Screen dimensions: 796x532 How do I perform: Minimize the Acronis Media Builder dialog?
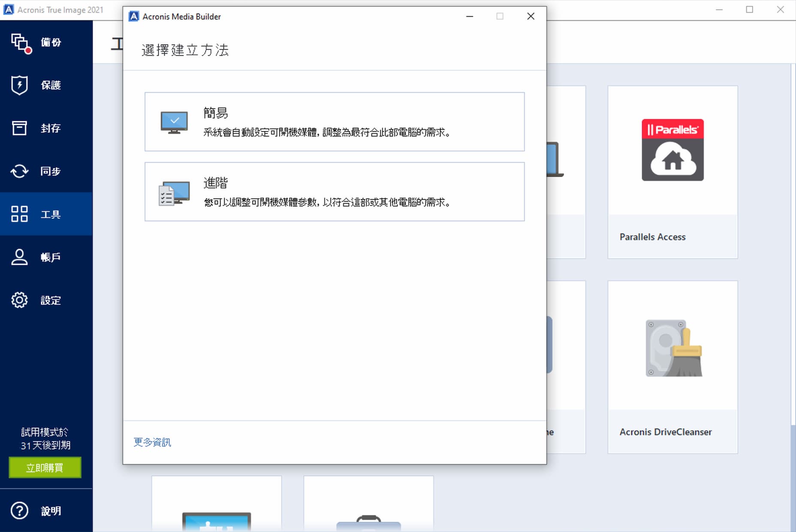tap(470, 16)
